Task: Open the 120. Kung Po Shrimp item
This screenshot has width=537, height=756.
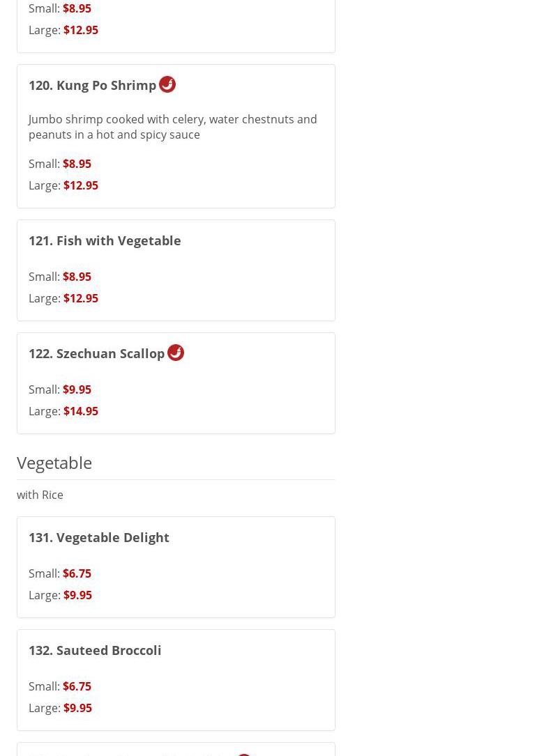Action: click(x=92, y=85)
